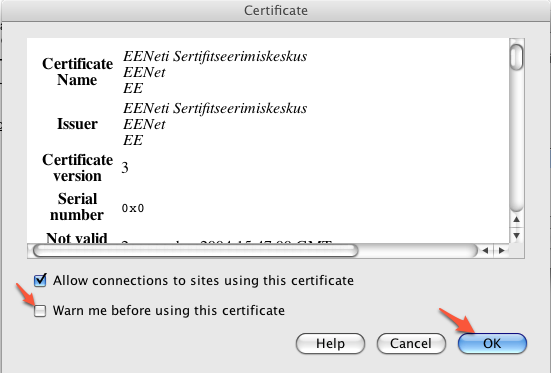
Task: Click EENet in the Certificate Name row
Action: tap(144, 72)
